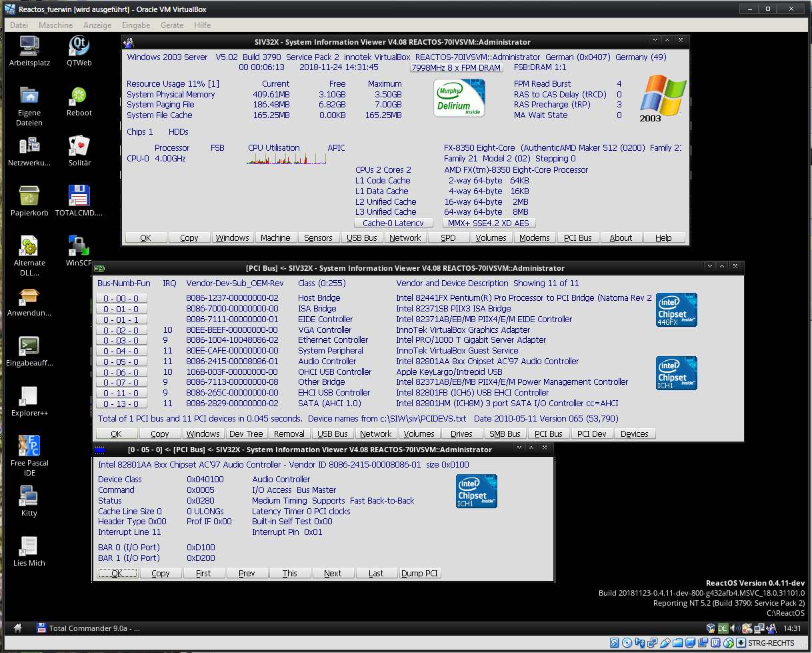812x653 pixels.
Task: Click the Removal button
Action: click(289, 434)
